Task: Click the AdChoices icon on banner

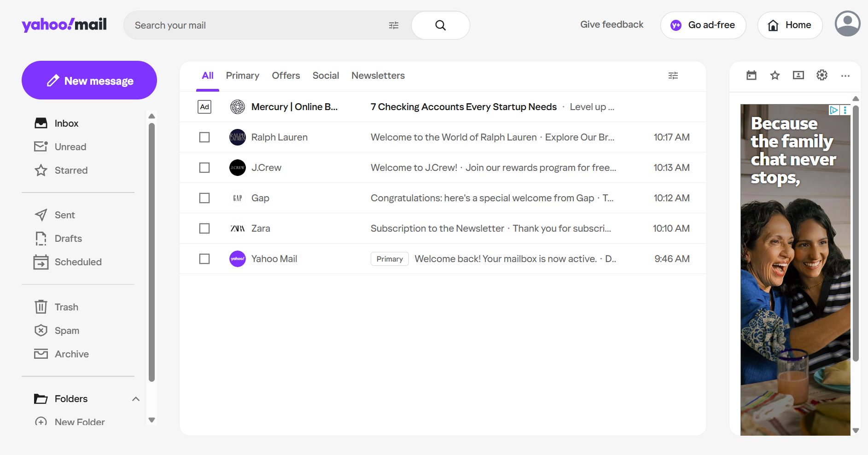Action: coord(833,110)
